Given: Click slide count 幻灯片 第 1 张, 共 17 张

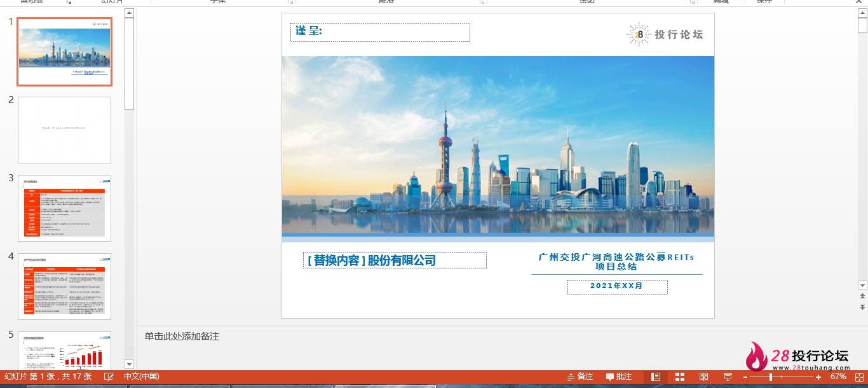Looking at the screenshot, I should click(48, 377).
